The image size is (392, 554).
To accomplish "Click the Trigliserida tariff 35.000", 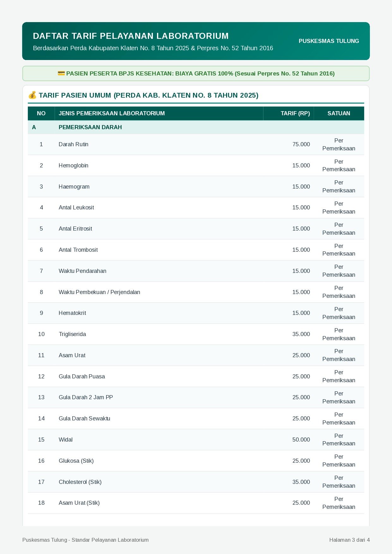I will [301, 334].
